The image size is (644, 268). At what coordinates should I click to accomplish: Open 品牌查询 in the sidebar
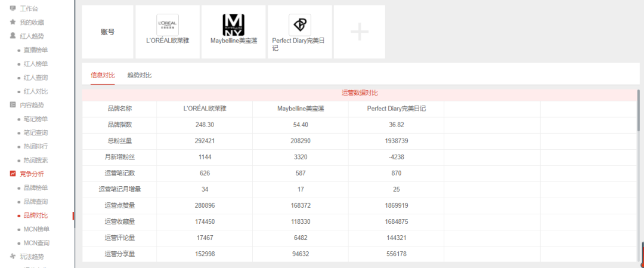point(36,201)
